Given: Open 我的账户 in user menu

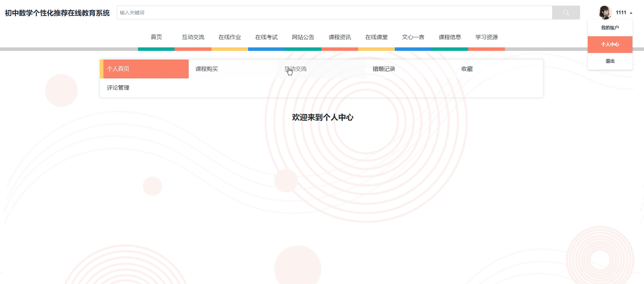Looking at the screenshot, I should [610, 28].
